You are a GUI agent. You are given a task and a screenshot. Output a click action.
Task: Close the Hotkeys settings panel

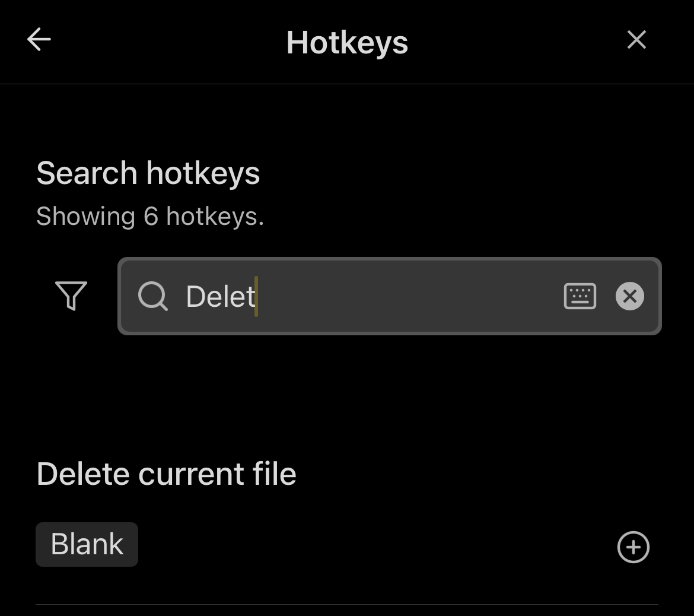coord(636,40)
